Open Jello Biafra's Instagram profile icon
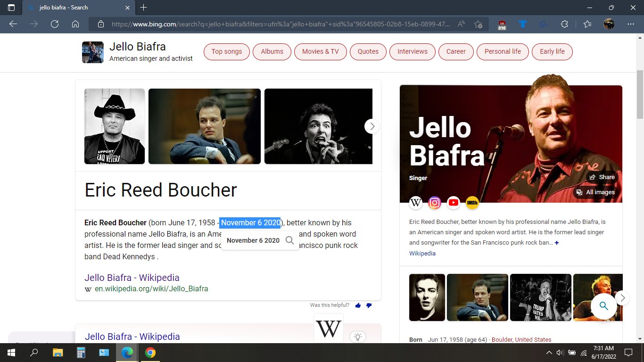 point(435,203)
